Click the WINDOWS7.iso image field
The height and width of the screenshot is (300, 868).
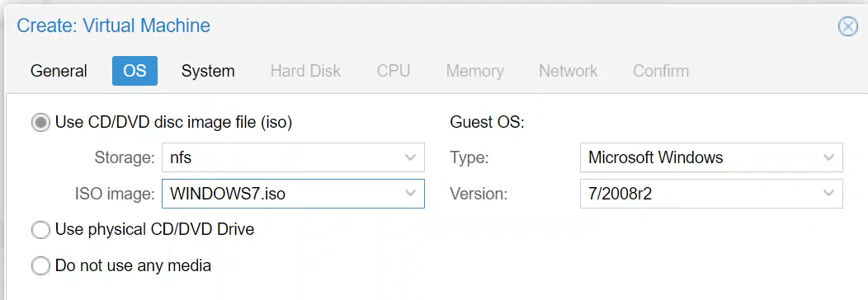pos(293,194)
